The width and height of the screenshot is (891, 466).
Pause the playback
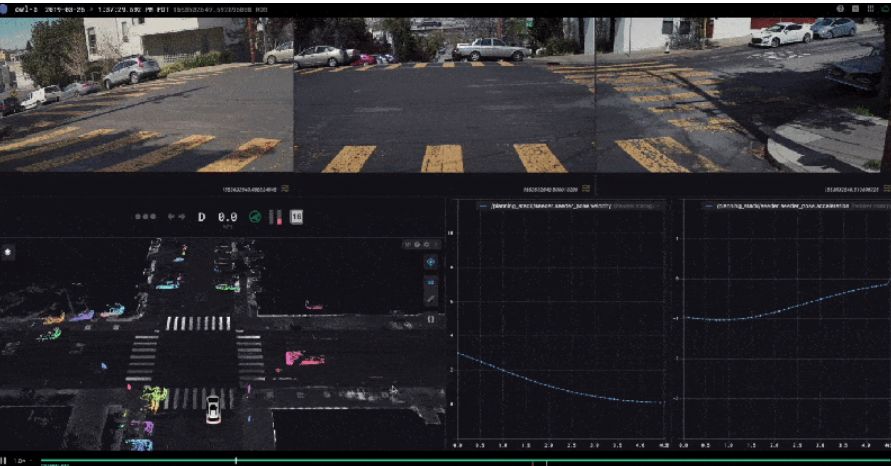point(3,460)
